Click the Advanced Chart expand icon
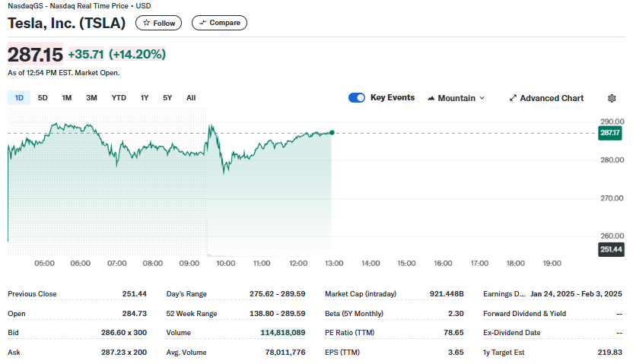Image resolution: width=636 pixels, height=364 pixels. coord(513,98)
